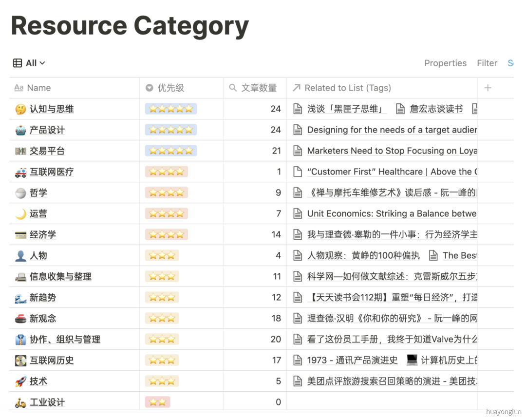Click the empty Related cell for 工业设计

coord(382,402)
